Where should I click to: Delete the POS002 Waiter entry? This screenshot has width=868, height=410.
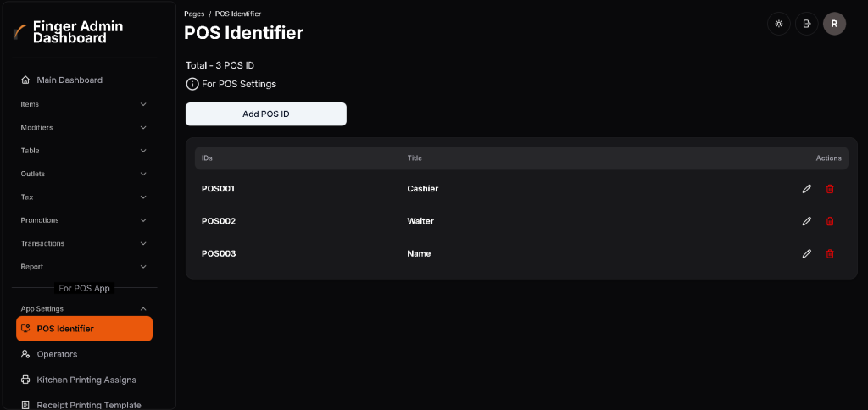coord(830,221)
